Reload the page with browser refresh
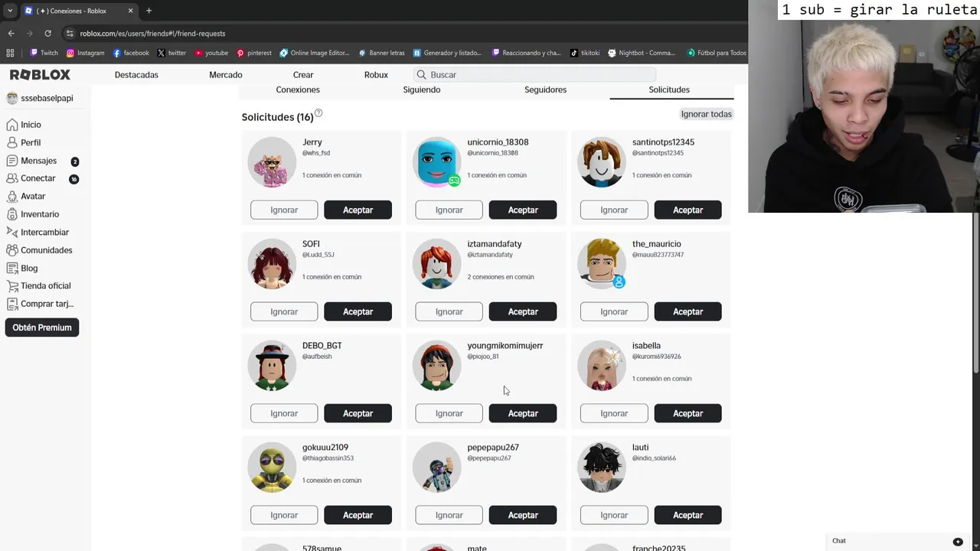The image size is (980, 551). [x=47, y=34]
